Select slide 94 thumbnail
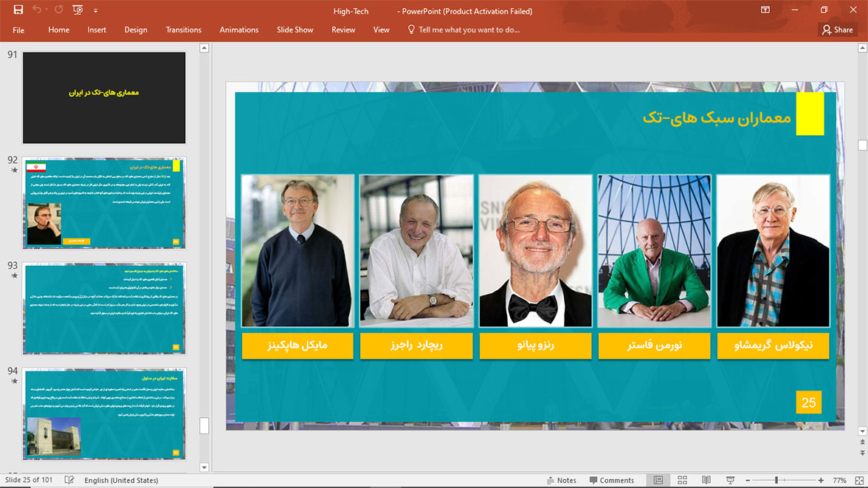Screen dimensions: 868x488 pos(104,413)
